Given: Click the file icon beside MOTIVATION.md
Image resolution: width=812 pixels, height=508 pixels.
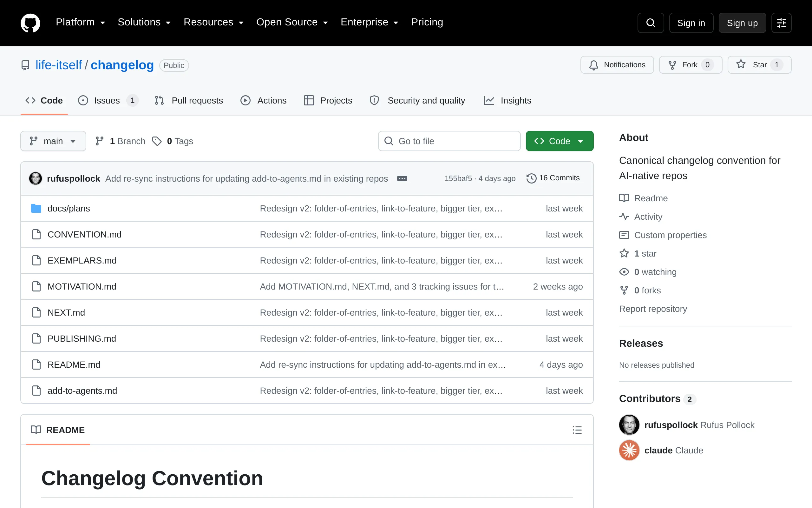Looking at the screenshot, I should pos(36,286).
